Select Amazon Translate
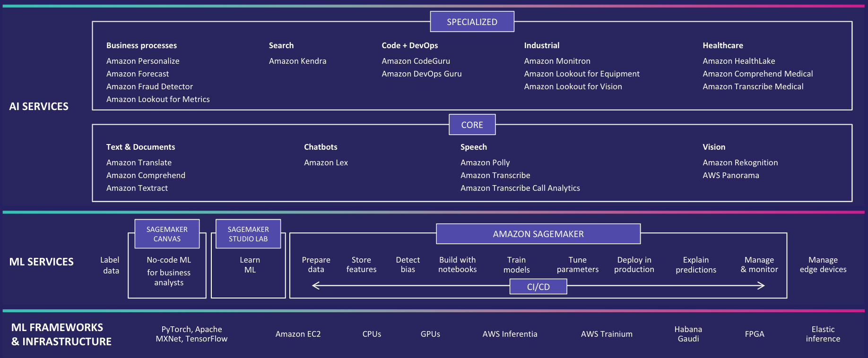Screen dimensions: 868x358 [139, 162]
